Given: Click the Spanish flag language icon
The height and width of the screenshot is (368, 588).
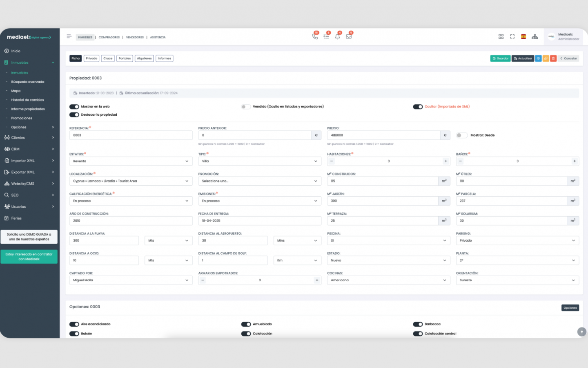Looking at the screenshot, I should pyautogui.click(x=523, y=37).
